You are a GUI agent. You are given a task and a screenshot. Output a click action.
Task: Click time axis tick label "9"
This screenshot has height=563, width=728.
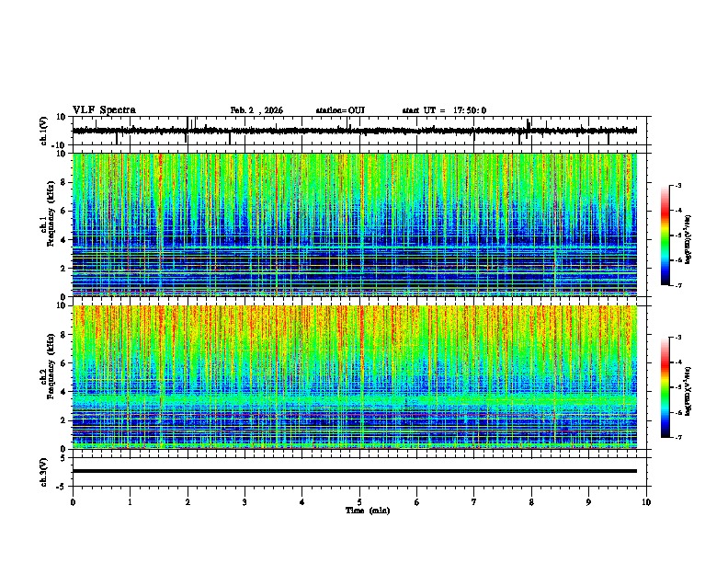click(x=588, y=502)
